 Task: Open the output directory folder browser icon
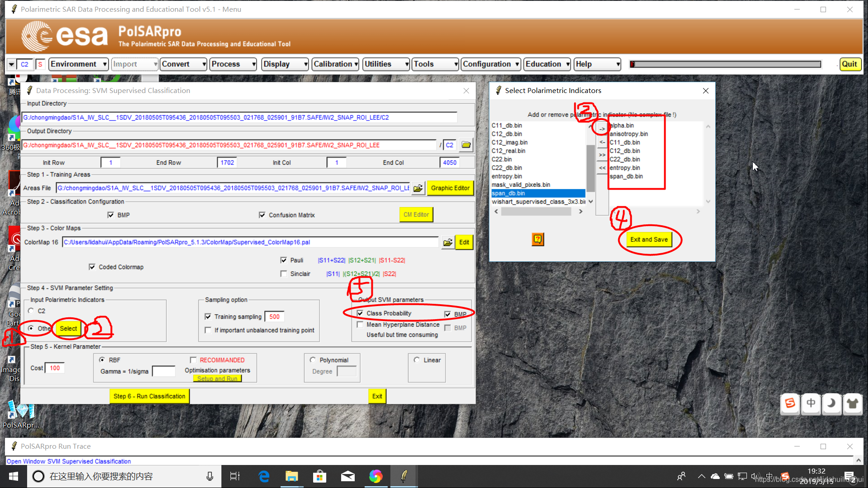[466, 145]
